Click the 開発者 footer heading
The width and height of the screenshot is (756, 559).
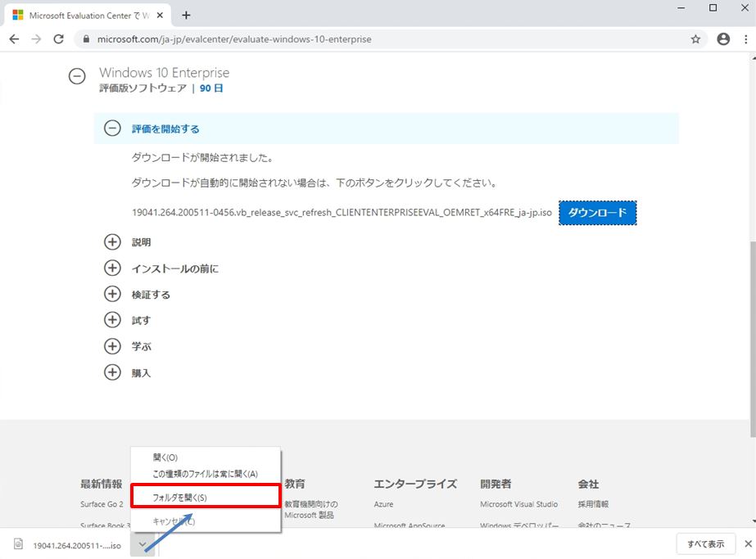tap(496, 484)
